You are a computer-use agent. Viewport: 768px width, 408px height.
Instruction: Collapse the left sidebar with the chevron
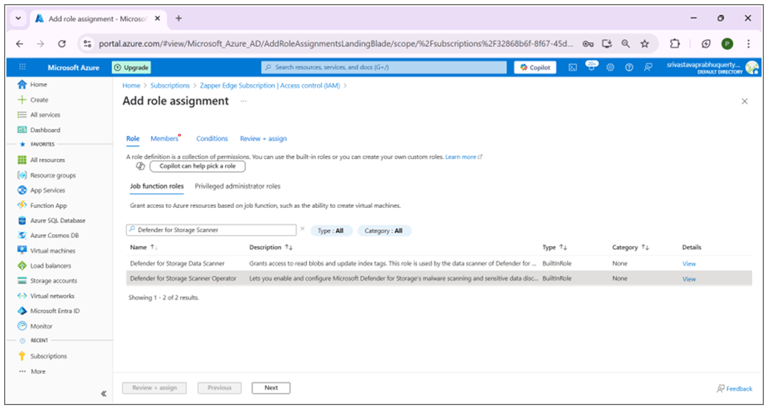[103, 393]
